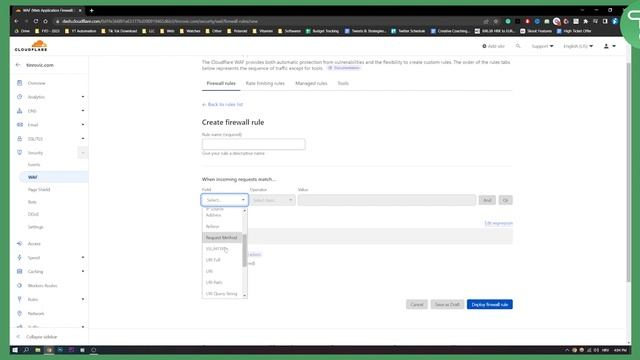Open Windows taskbar search
This screenshot has width=640, height=360.
pyautogui.click(x=26, y=350)
